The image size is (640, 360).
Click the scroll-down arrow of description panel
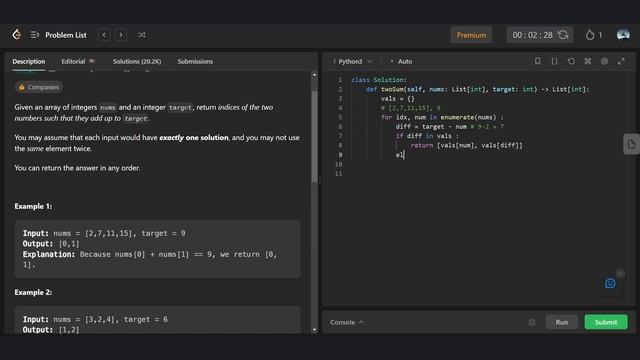pos(314,330)
